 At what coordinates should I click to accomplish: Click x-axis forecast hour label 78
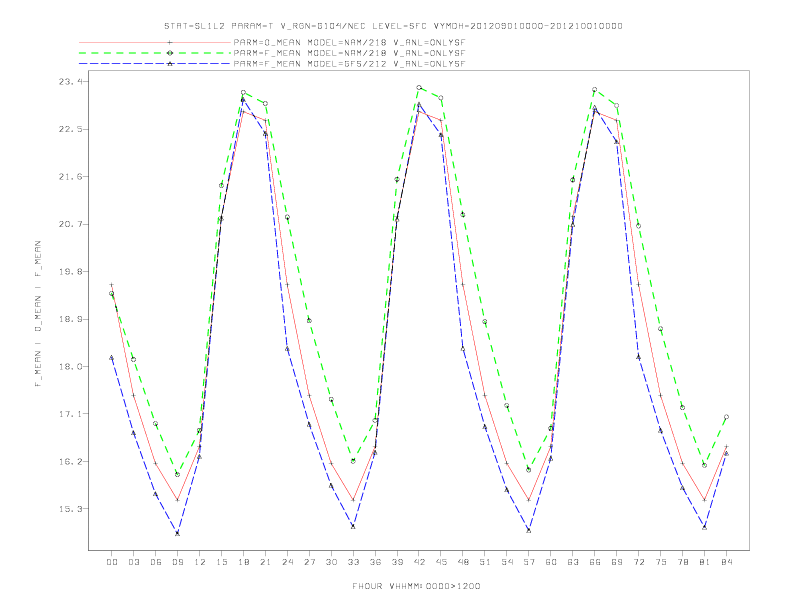[x=682, y=562]
